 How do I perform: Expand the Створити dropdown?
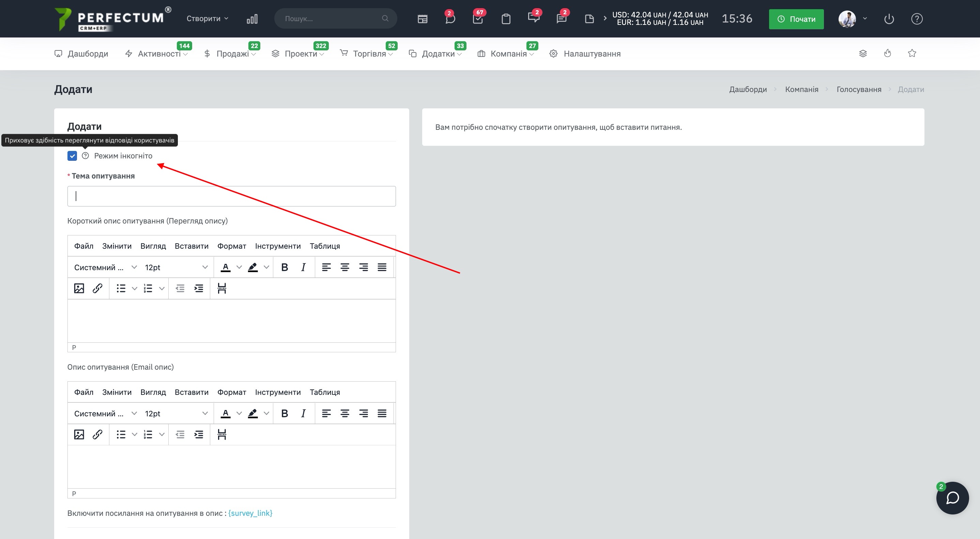coord(207,19)
